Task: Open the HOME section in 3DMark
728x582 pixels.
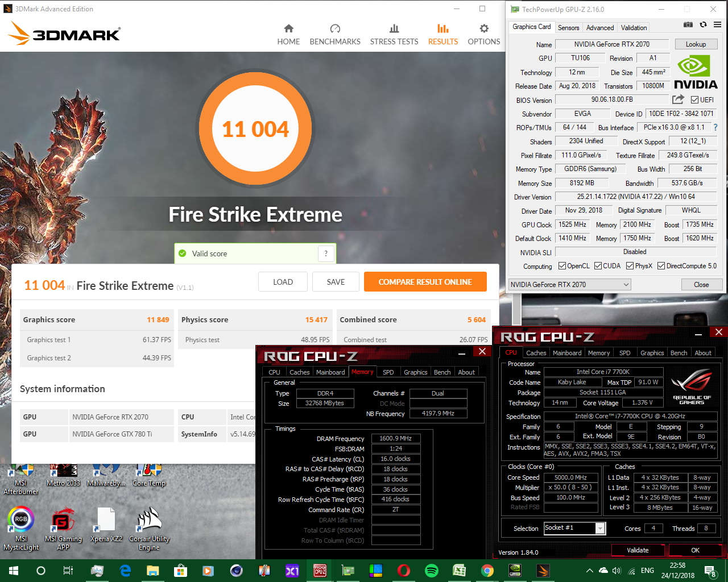Action: point(288,35)
